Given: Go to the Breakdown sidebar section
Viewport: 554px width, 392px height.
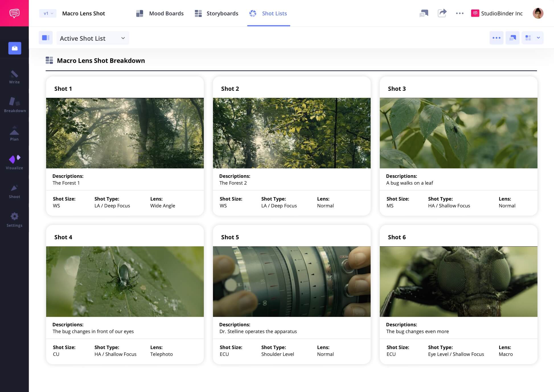Looking at the screenshot, I should pyautogui.click(x=15, y=105).
